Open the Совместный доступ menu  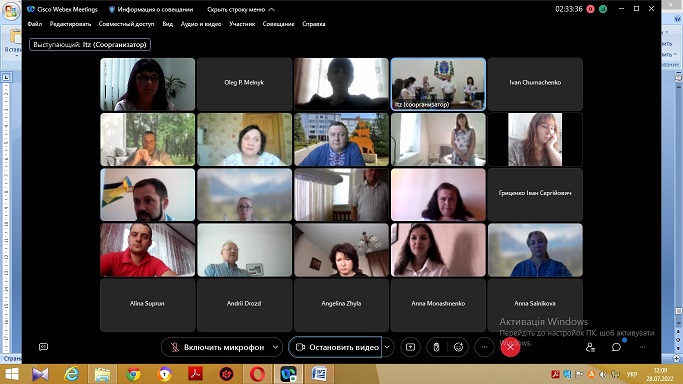click(x=126, y=24)
